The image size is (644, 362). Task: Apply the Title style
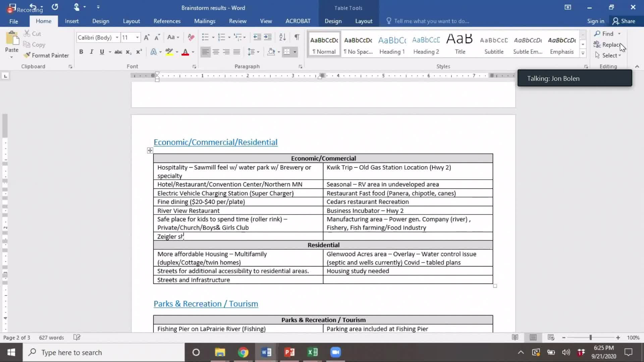[460, 44]
